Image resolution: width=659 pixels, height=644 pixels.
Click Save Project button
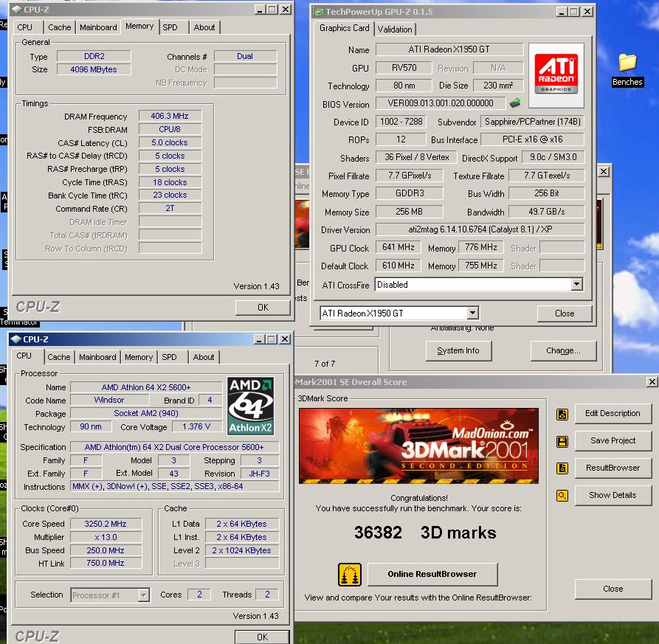click(x=613, y=440)
